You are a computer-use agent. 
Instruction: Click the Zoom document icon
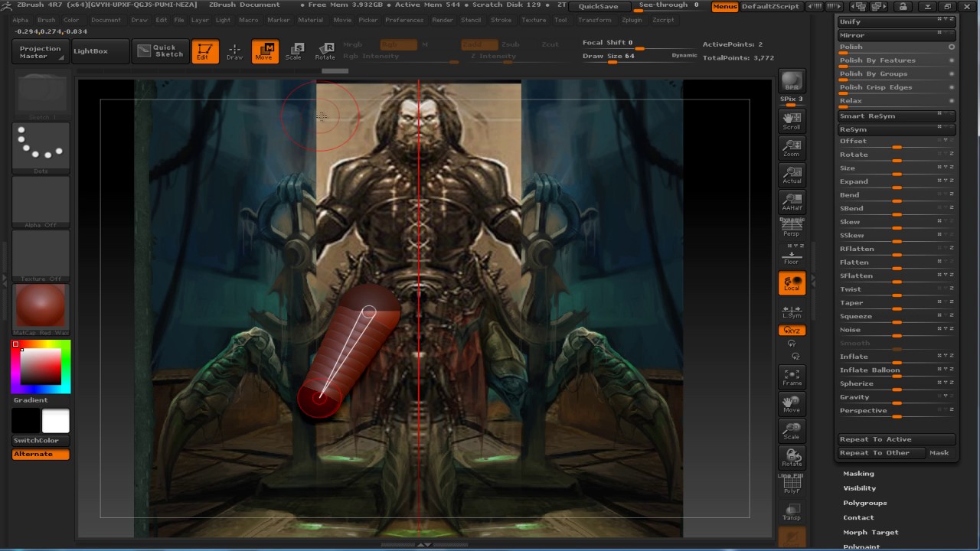(x=792, y=148)
